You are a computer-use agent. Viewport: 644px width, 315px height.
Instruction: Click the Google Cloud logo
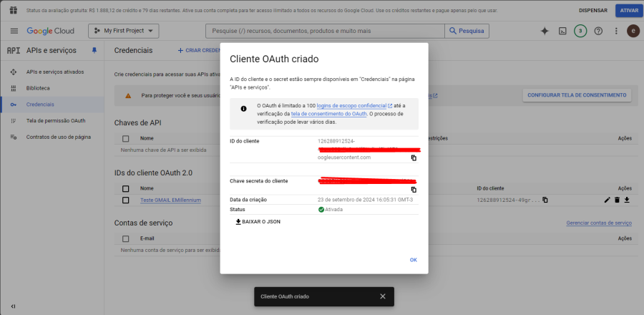[51, 31]
